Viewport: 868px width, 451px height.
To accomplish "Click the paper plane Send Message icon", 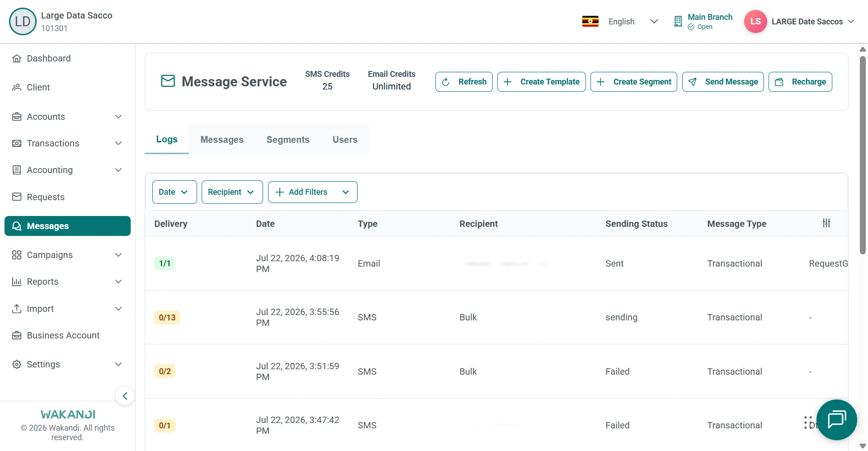I will [692, 82].
